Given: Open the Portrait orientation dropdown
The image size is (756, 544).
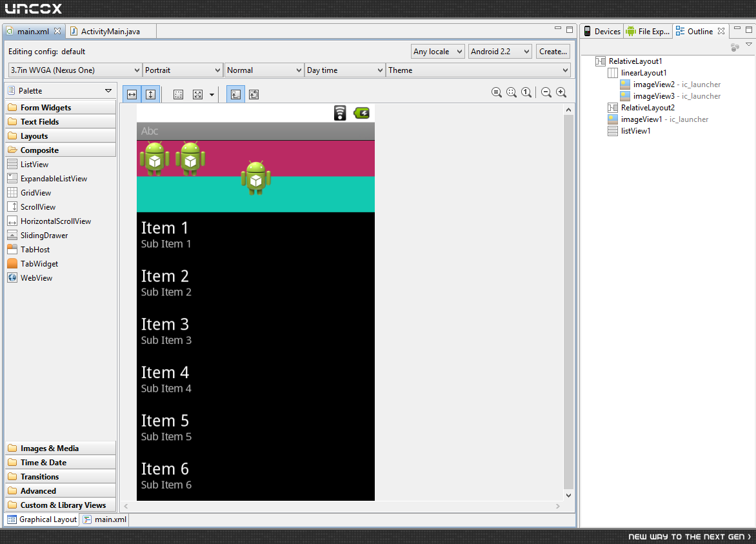Looking at the screenshot, I should [183, 70].
